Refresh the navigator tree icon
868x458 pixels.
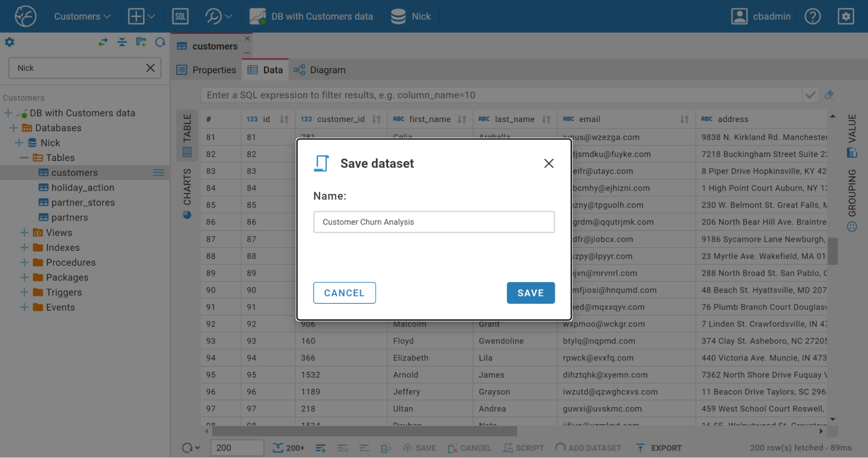(160, 42)
